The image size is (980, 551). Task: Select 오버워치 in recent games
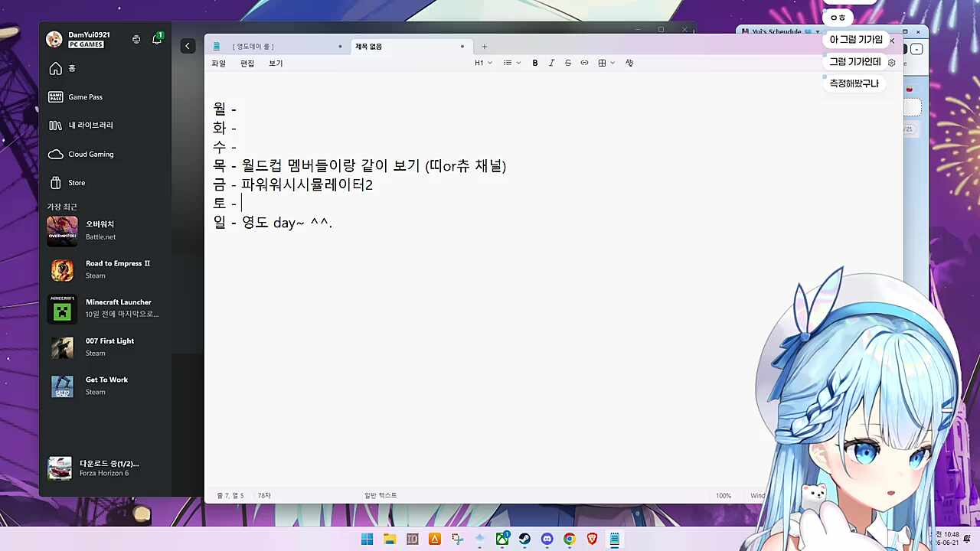coord(105,230)
